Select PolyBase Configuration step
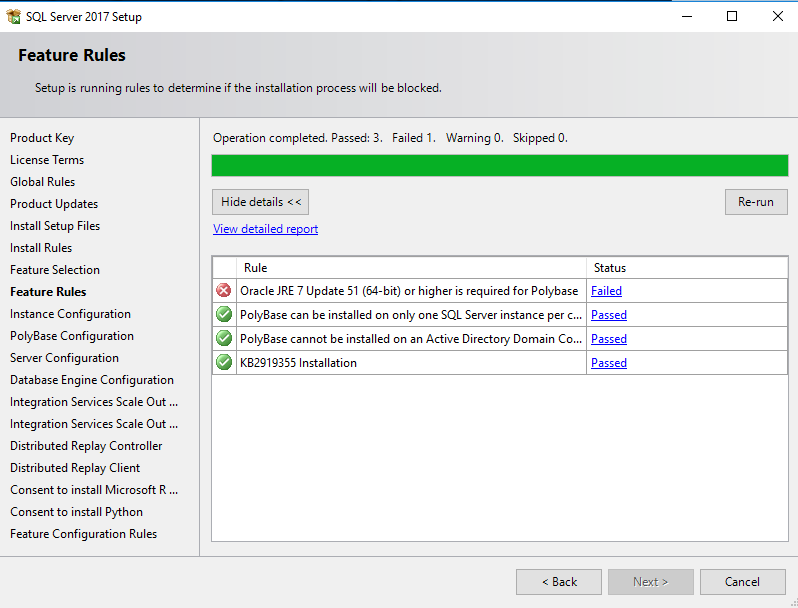The height and width of the screenshot is (608, 798). (x=72, y=336)
